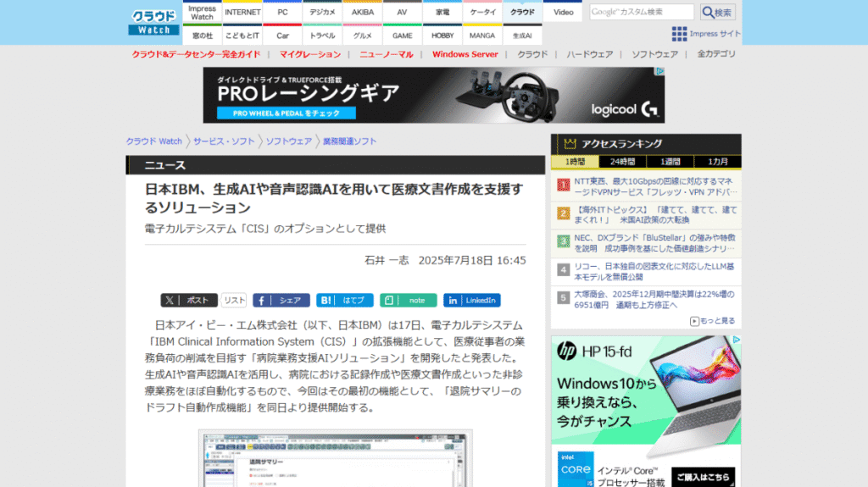This screenshot has height=487, width=868.
Task: Open the 生成AI site tab
Action: pyautogui.click(x=522, y=36)
